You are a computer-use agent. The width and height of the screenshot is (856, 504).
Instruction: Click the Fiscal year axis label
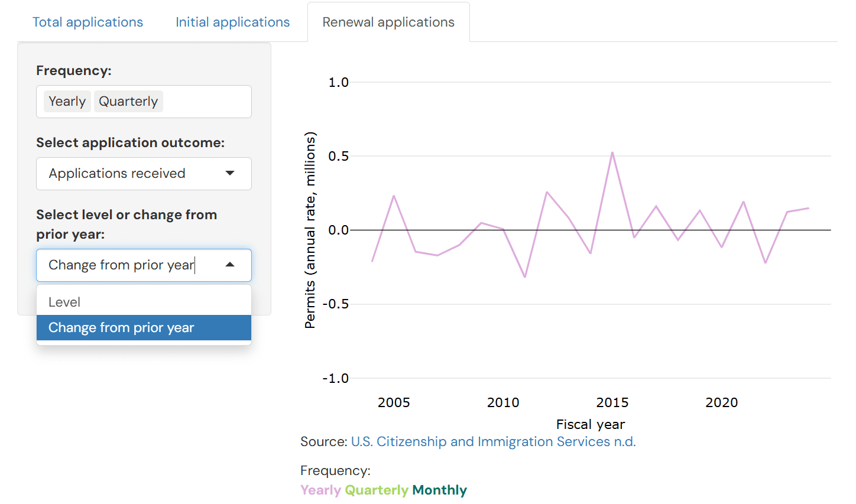tap(590, 424)
